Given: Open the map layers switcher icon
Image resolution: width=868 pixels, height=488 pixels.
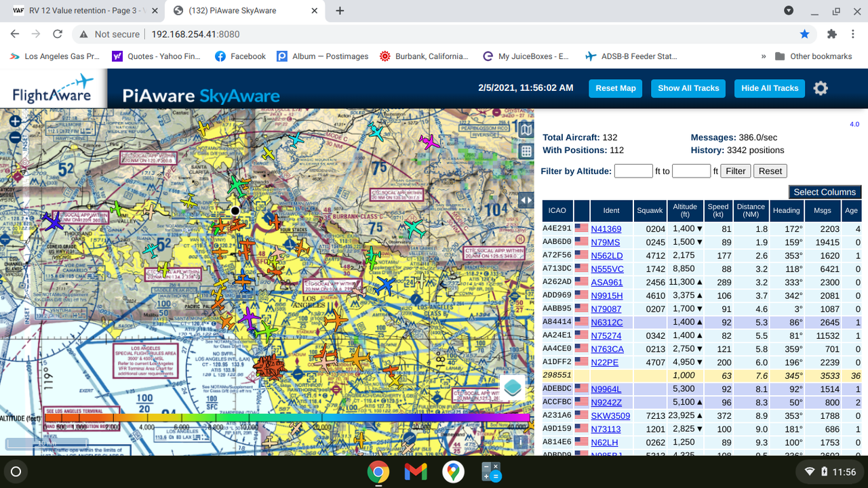Looking at the screenshot, I should [x=513, y=387].
